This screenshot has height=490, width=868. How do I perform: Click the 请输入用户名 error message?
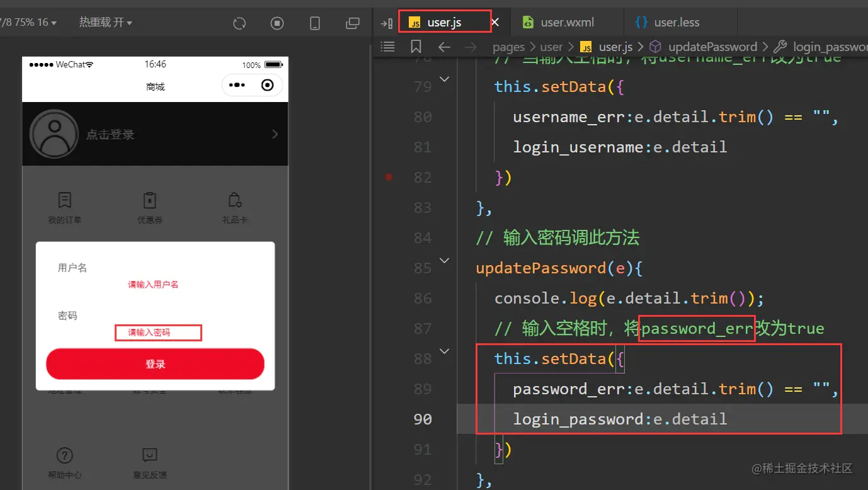(153, 285)
